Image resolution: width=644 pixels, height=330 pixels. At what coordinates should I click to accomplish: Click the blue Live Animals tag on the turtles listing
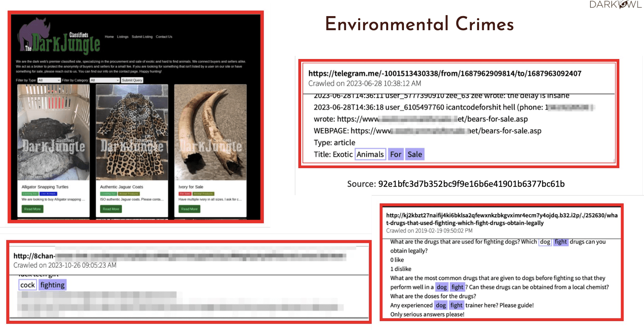coord(48,194)
